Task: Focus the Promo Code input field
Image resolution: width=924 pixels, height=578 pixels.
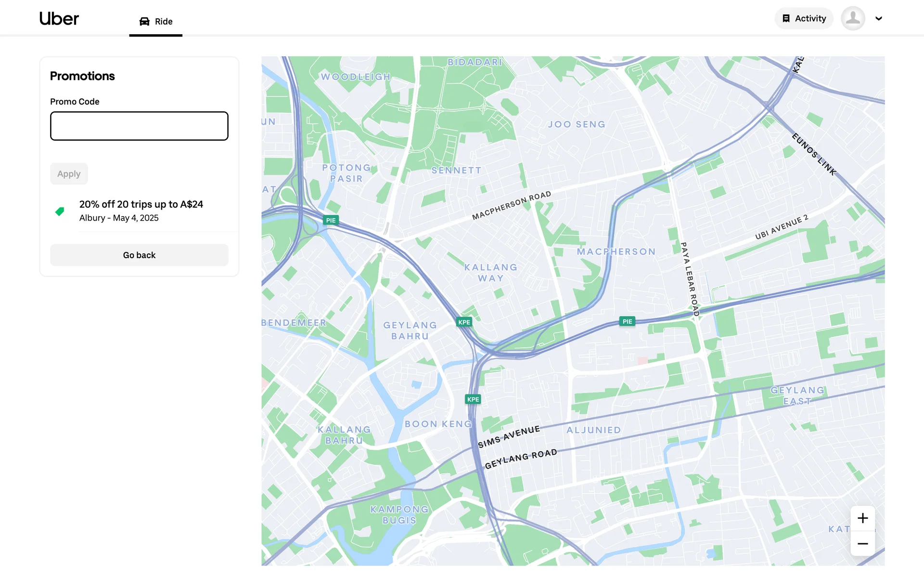Action: point(139,126)
